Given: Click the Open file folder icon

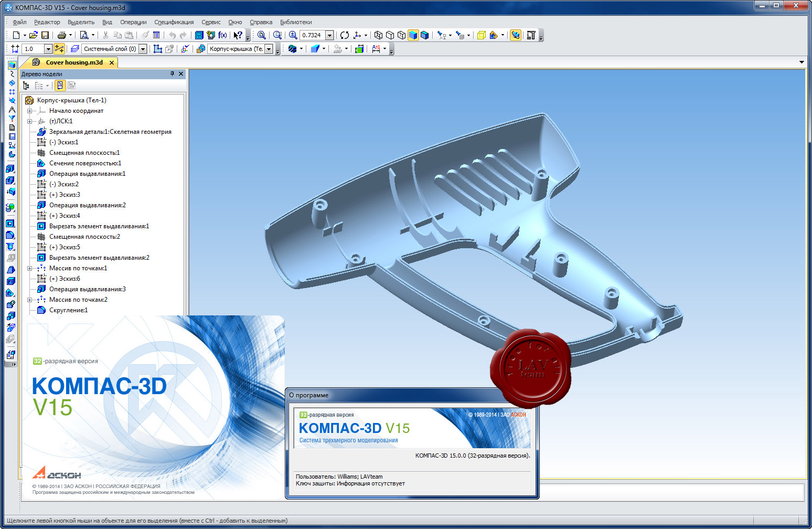Looking at the screenshot, I should coord(34,35).
